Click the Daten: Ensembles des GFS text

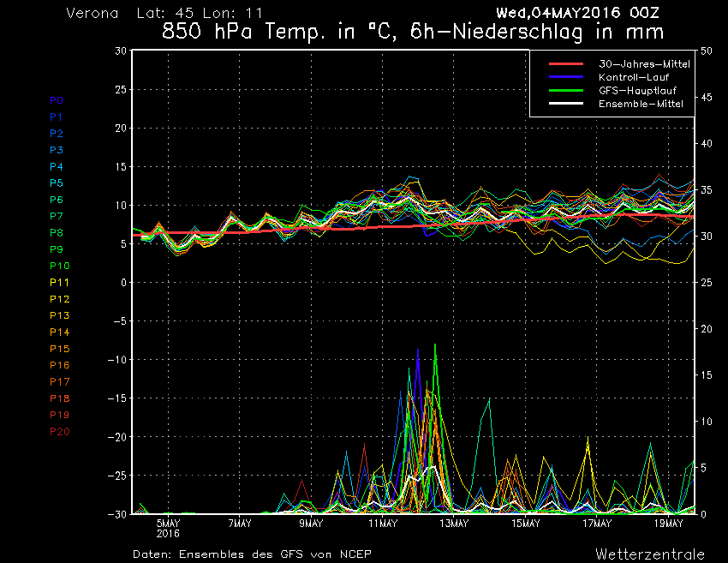(252, 554)
